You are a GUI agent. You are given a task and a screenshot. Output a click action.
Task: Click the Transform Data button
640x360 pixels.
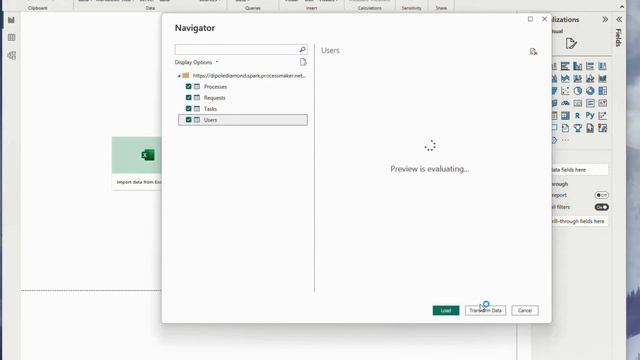485,310
